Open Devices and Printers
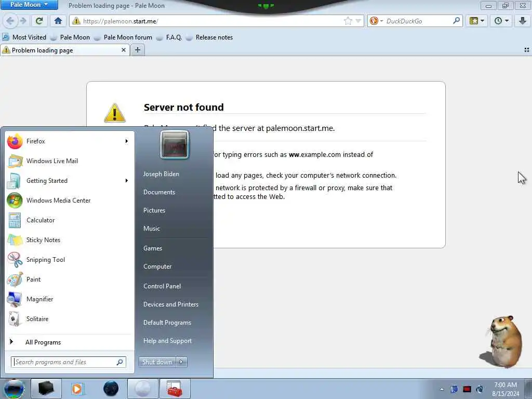532x399 pixels. click(x=171, y=304)
